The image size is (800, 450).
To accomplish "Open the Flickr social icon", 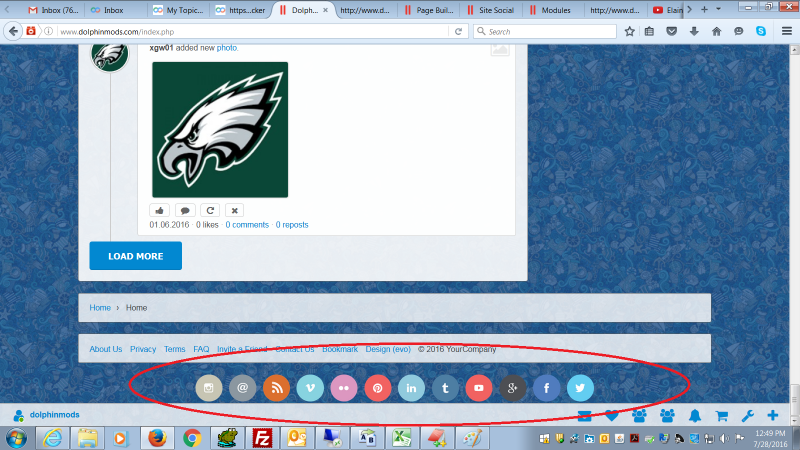I will 343,388.
